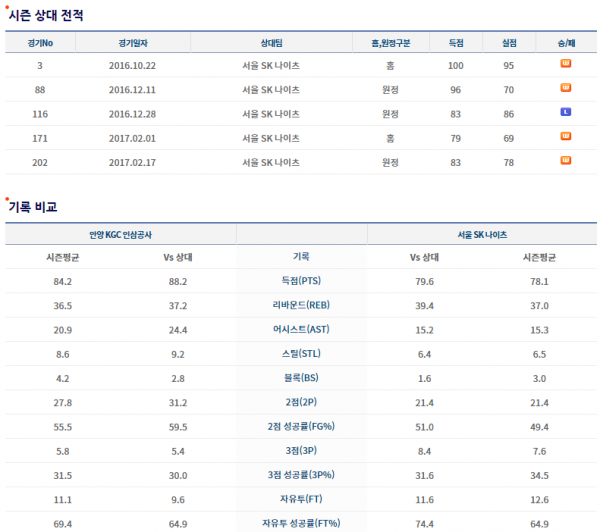Click the 득점(PTS) stat label
600x532 pixels.
[x=301, y=281]
